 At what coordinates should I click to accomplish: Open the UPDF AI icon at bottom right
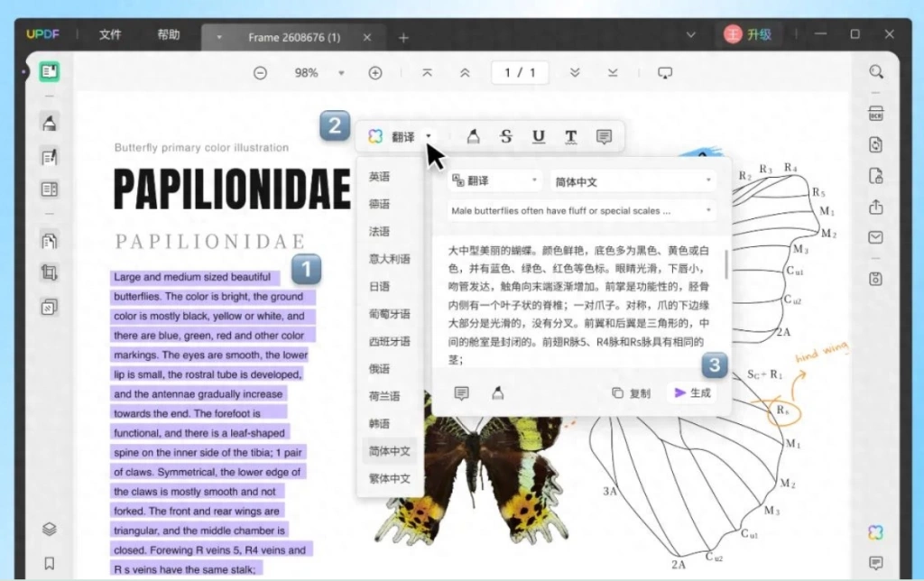coord(875,532)
